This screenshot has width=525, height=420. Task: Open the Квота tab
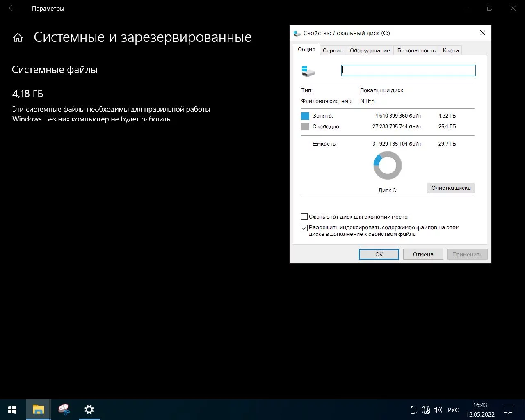tap(451, 50)
